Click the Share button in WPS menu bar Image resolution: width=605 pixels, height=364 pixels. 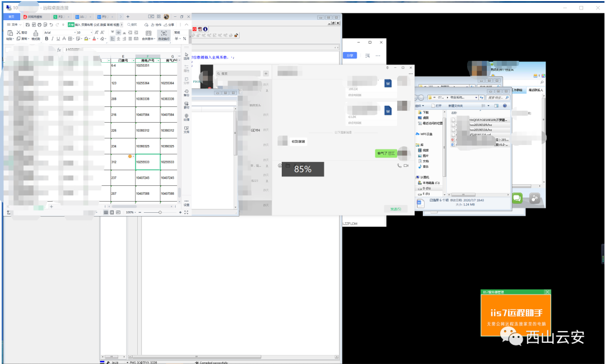169,25
